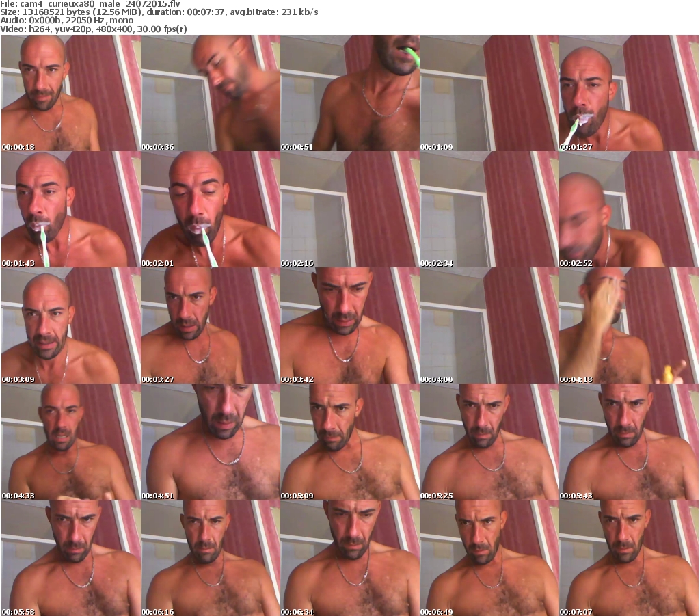
Task: Select the thumbnail stamped 00:00:36
Action: pyautogui.click(x=211, y=93)
